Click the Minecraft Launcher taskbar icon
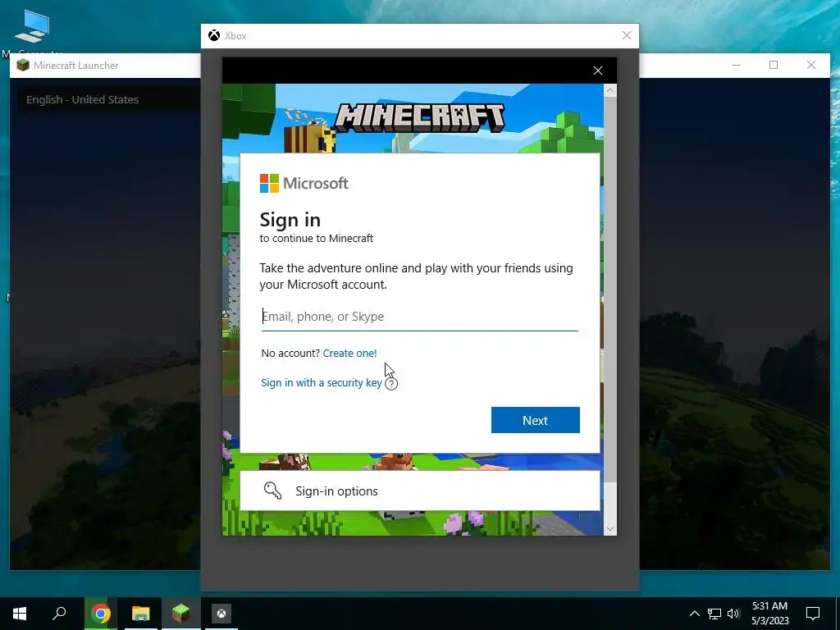The image size is (840, 630). click(181, 614)
